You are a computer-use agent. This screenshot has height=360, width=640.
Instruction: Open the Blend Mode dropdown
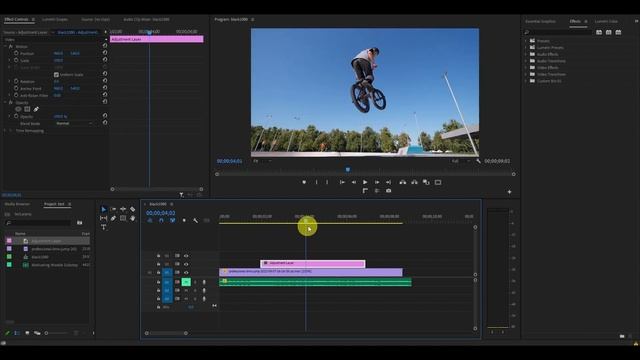[74, 123]
